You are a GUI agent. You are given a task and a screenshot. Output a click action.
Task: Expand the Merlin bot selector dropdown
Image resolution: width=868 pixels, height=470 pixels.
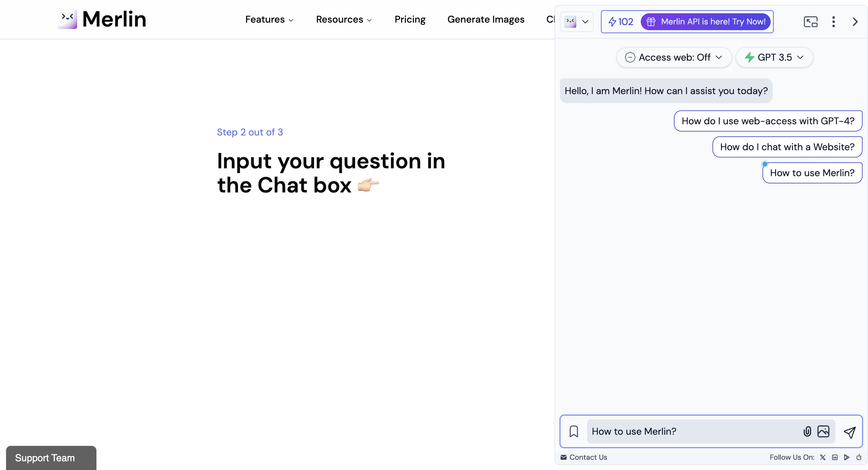click(x=577, y=22)
